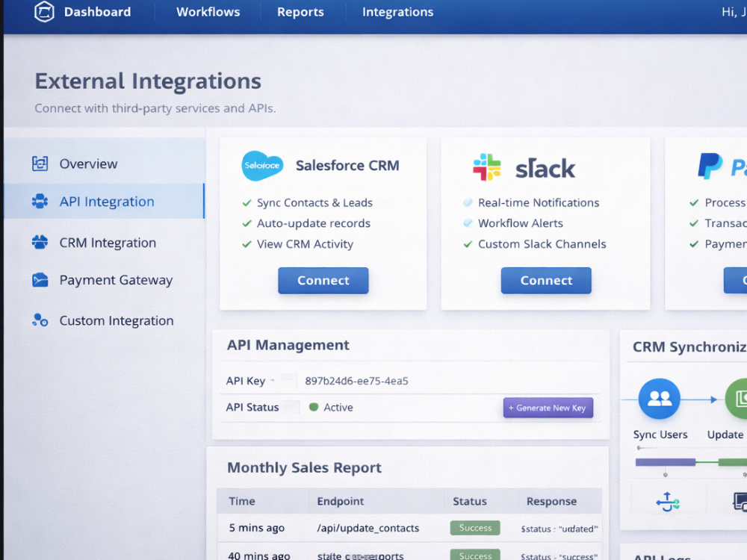Click the green Active status dot
This screenshot has width=747, height=560.
point(314,407)
